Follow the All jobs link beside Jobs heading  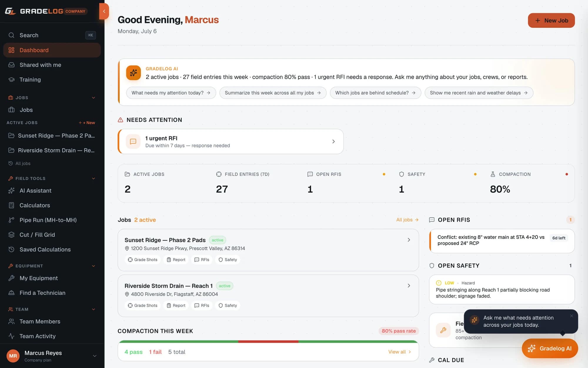(x=407, y=220)
